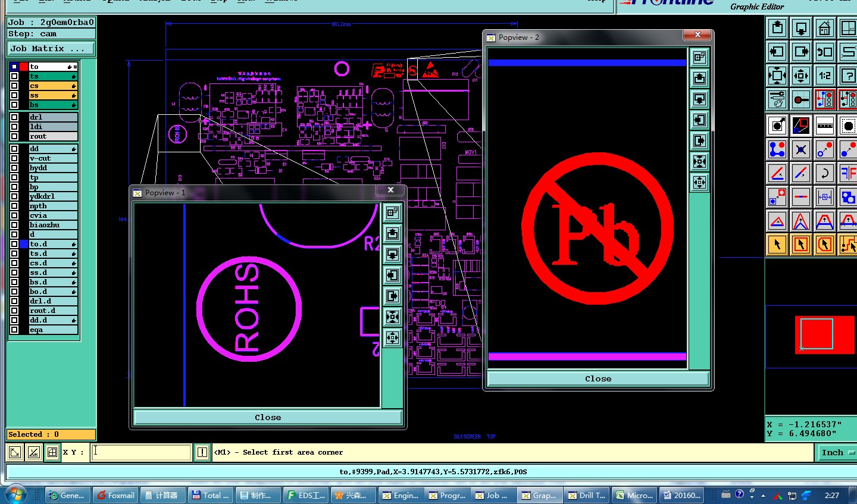This screenshot has width=857, height=504.
Task: Click the previous view undo-arrow icon
Action: click(824, 52)
